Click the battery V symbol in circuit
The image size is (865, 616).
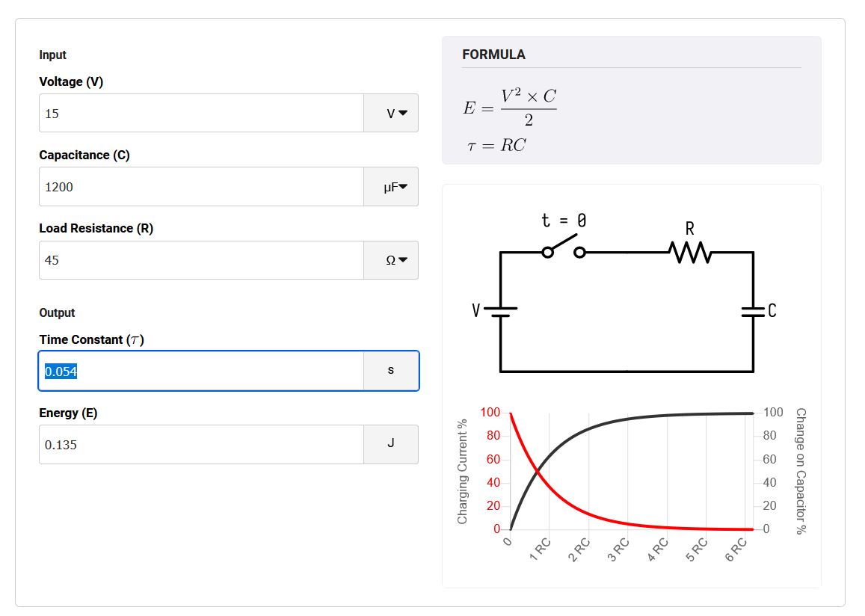pyautogui.click(x=500, y=312)
